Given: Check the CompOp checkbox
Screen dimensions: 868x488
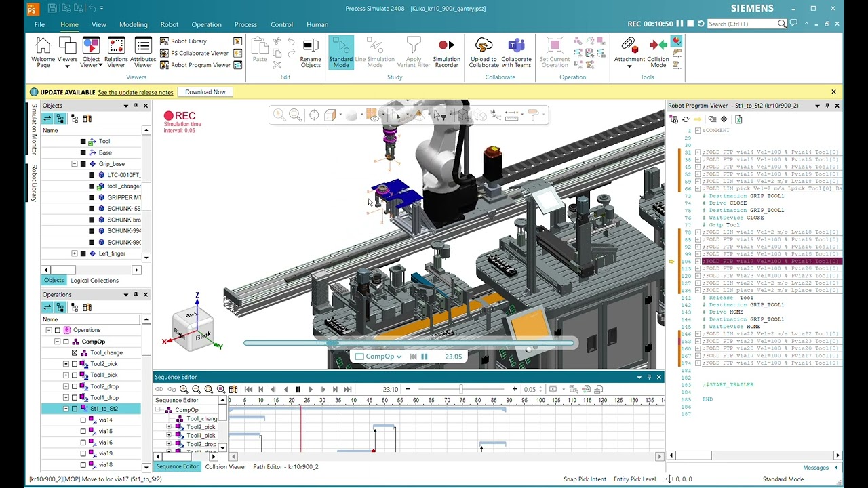Looking at the screenshot, I should (66, 342).
